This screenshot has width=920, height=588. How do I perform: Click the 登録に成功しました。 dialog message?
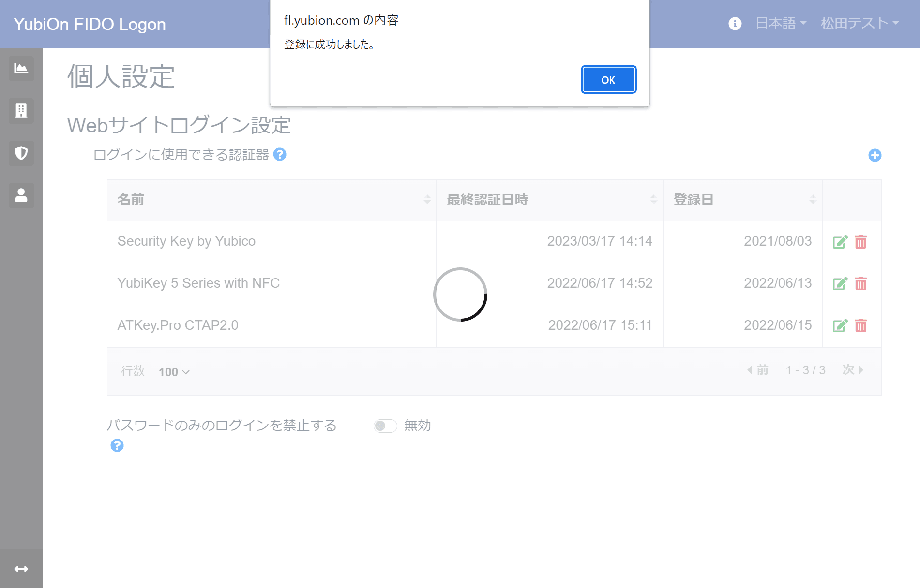point(329,44)
